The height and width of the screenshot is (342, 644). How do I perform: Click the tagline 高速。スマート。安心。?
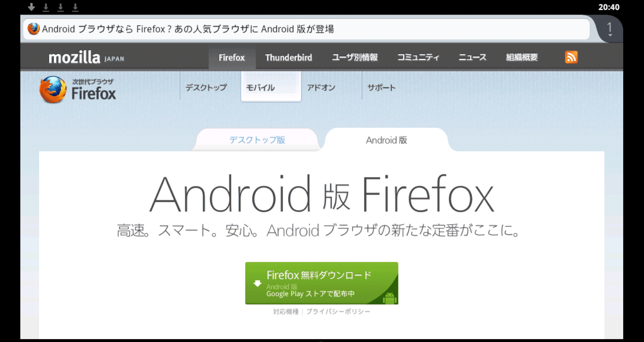tap(189, 231)
